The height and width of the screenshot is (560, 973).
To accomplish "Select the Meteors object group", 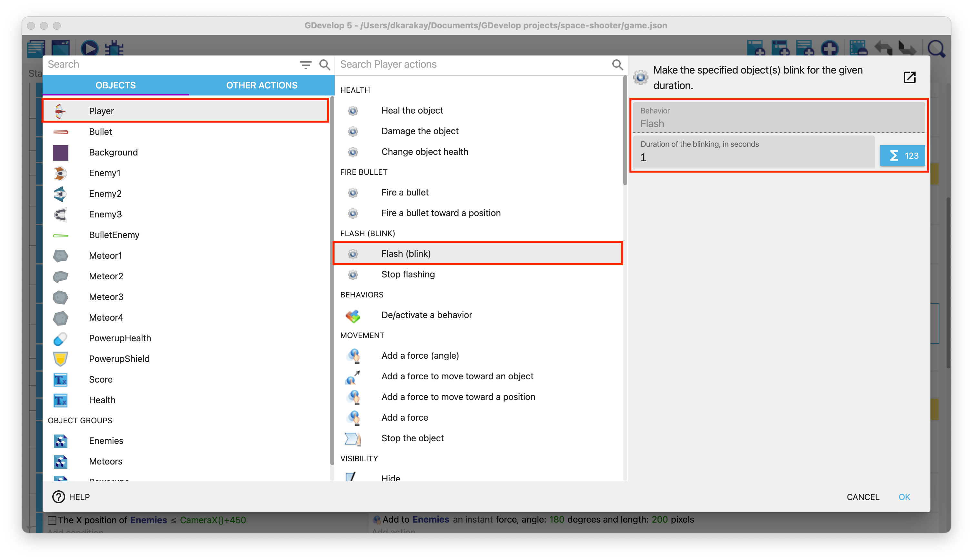I will coord(105,462).
